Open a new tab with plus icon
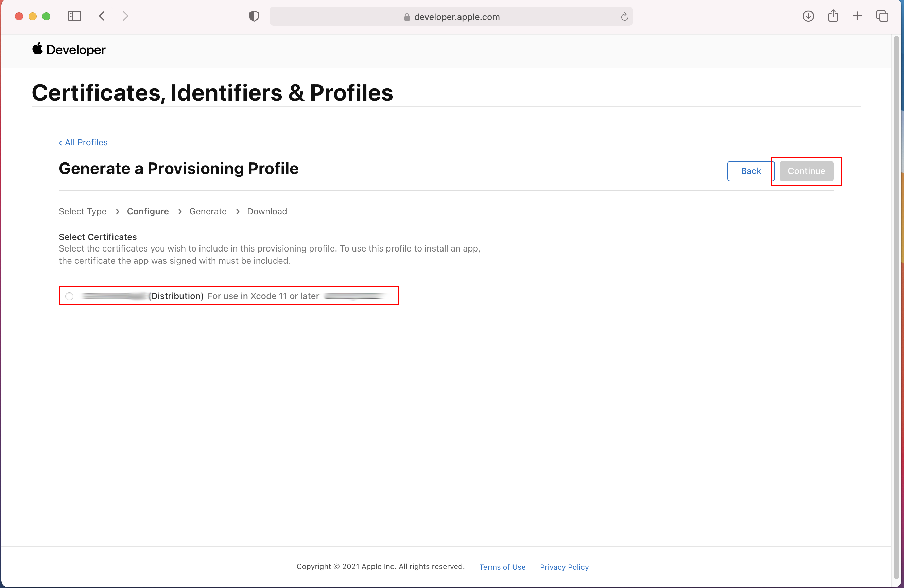 tap(857, 16)
